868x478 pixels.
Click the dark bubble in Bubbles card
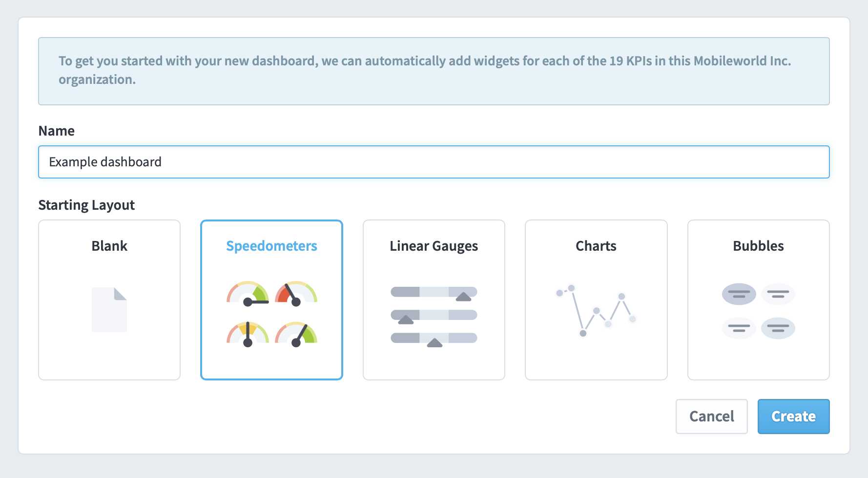739,294
